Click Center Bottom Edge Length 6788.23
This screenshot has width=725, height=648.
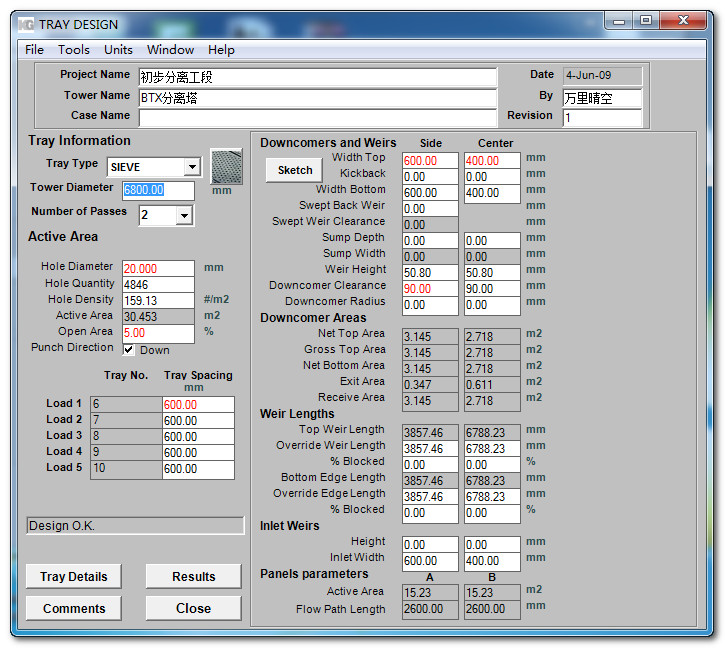pos(492,481)
